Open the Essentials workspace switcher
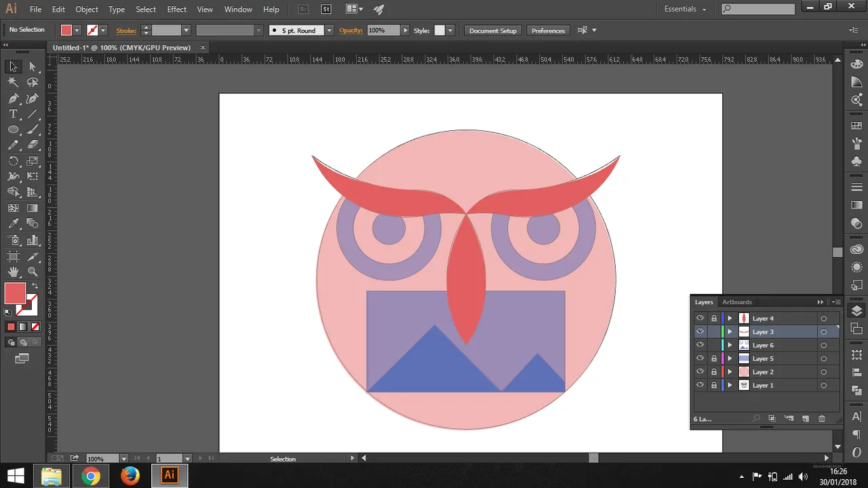The image size is (868, 488). coord(686,9)
